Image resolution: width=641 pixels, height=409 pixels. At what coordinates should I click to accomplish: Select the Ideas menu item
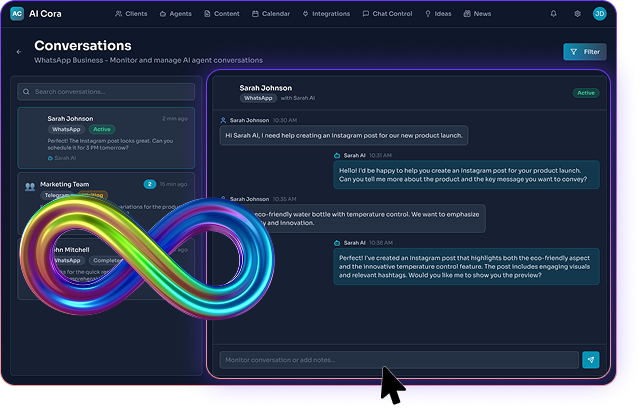click(439, 14)
